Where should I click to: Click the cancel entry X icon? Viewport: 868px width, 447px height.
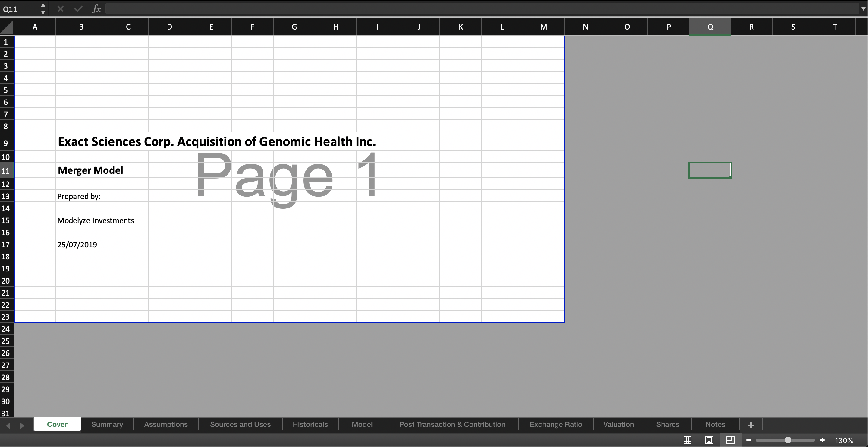click(61, 9)
